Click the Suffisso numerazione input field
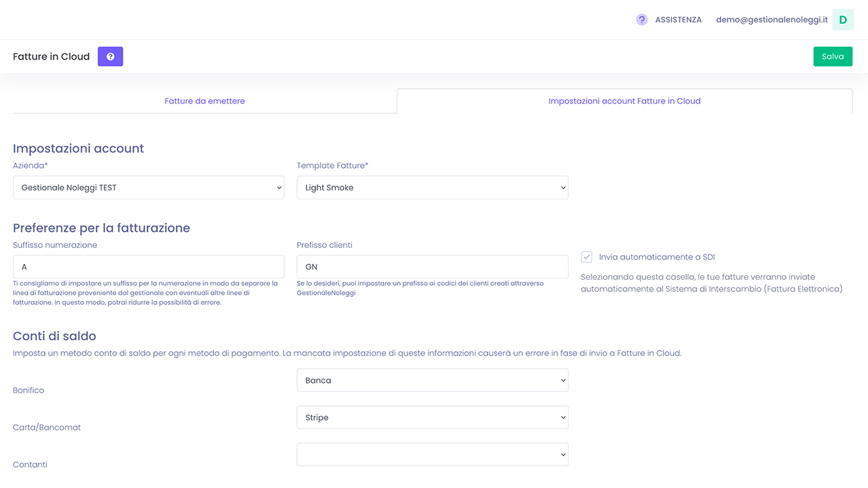Image resolution: width=868 pixels, height=488 pixels. click(149, 267)
